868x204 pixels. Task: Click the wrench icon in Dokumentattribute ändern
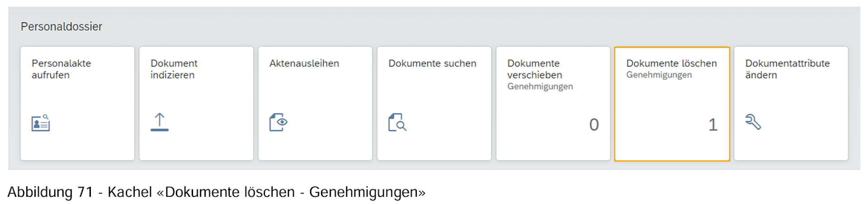753,122
